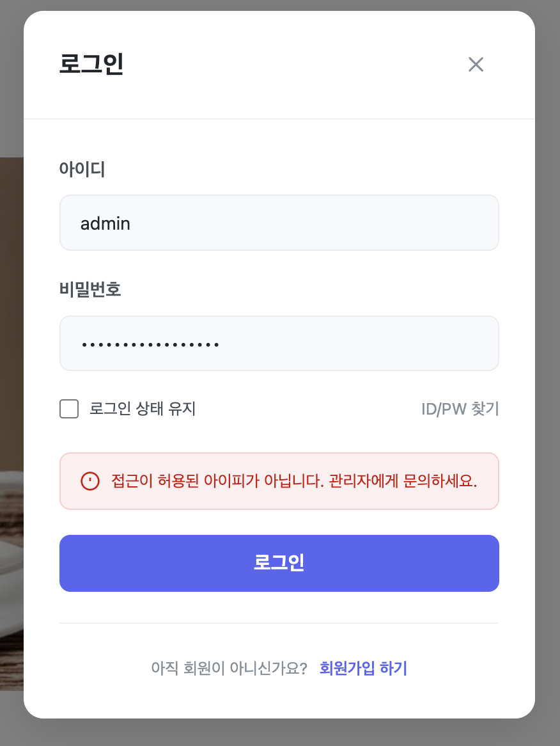The width and height of the screenshot is (560, 746).
Task: Open the ID/PW 찾기 link
Action: click(460, 409)
